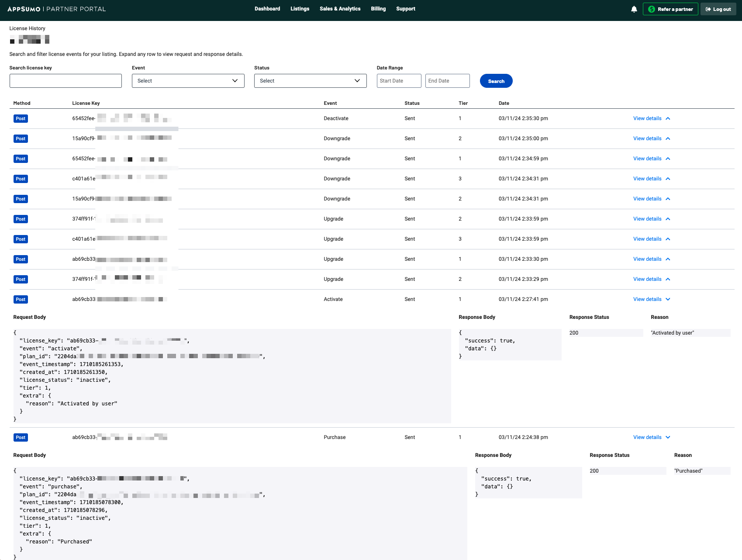Click the dollar icon on Refer a partner
The width and height of the screenshot is (742, 560).
[651, 9]
